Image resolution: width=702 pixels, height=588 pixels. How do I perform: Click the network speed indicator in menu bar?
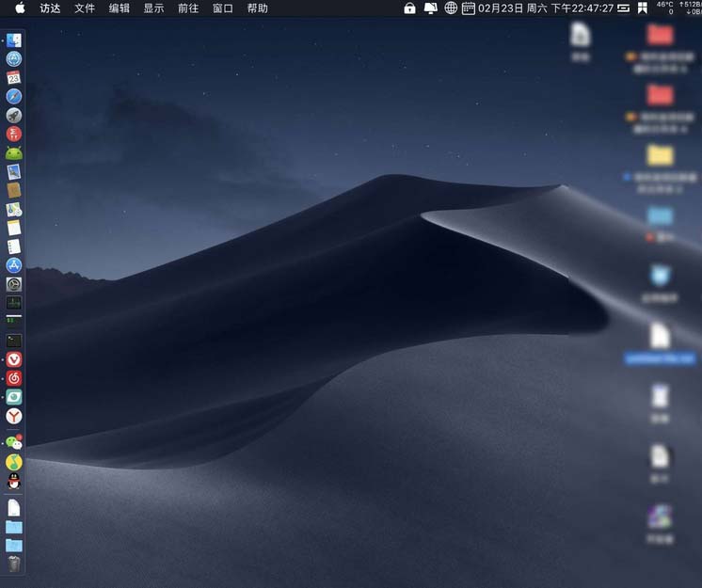click(x=691, y=8)
